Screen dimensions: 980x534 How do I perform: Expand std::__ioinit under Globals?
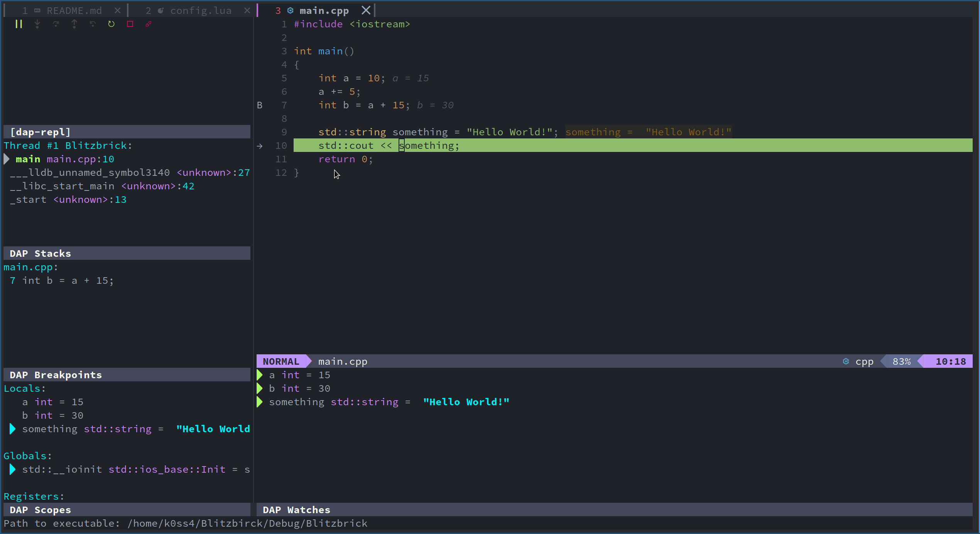pyautogui.click(x=12, y=469)
